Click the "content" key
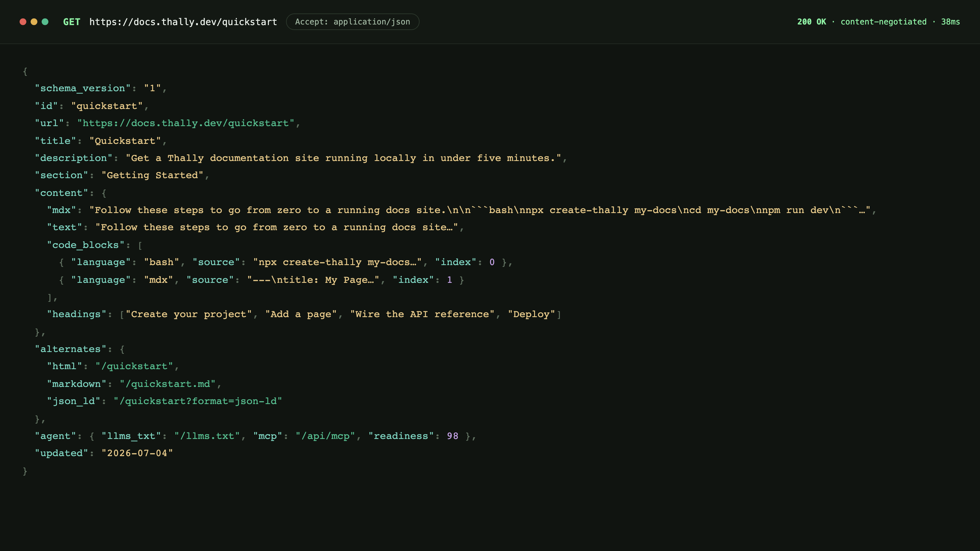 62,193
